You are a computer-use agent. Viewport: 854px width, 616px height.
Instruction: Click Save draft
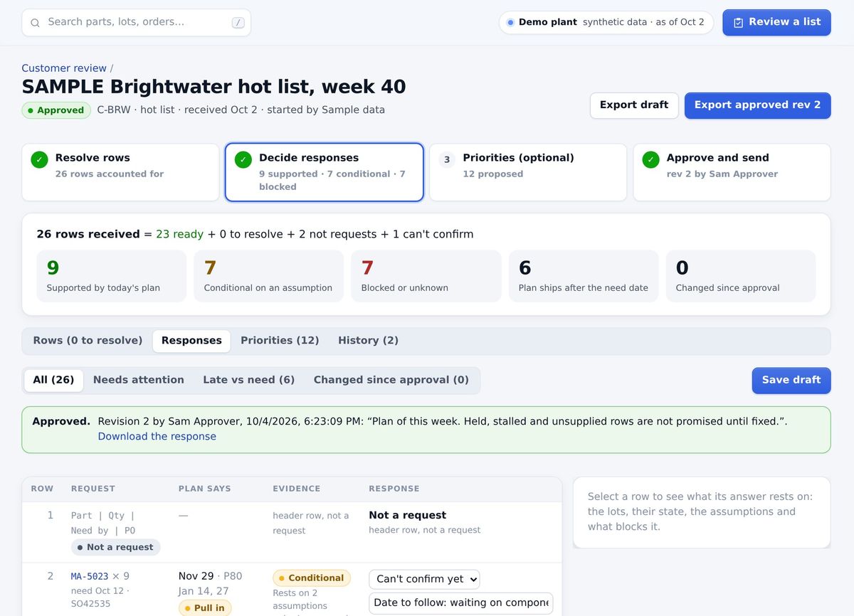click(791, 381)
